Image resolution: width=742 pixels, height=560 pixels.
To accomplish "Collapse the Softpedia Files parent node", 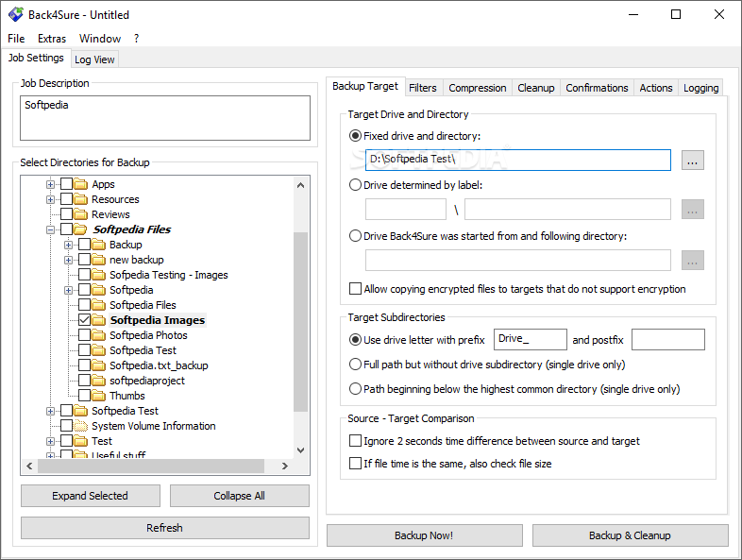I will 51,230.
